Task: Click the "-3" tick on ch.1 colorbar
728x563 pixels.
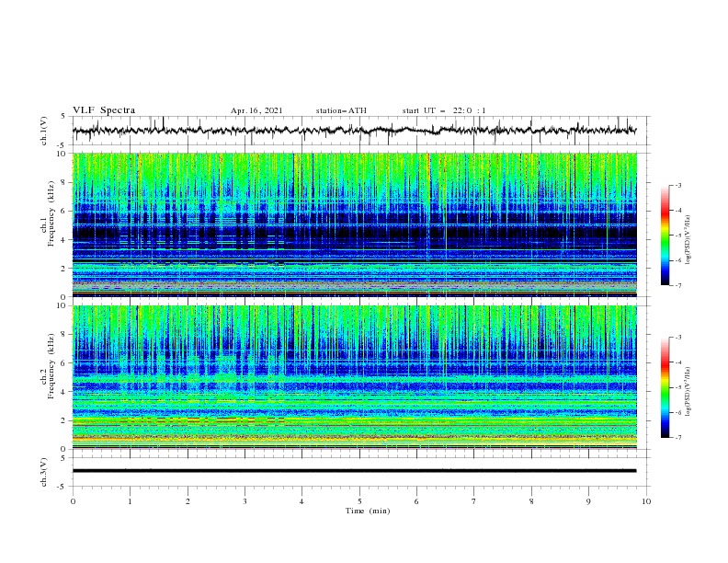Action: (677, 185)
